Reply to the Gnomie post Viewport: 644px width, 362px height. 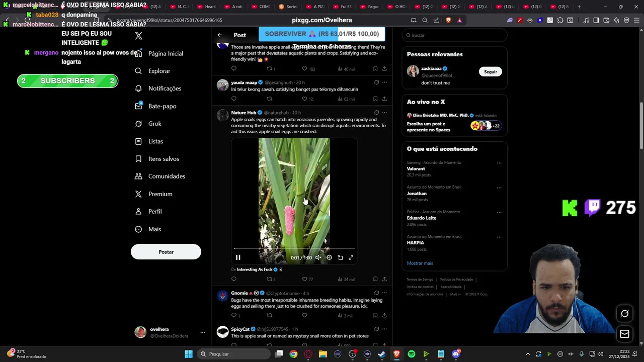(233, 315)
